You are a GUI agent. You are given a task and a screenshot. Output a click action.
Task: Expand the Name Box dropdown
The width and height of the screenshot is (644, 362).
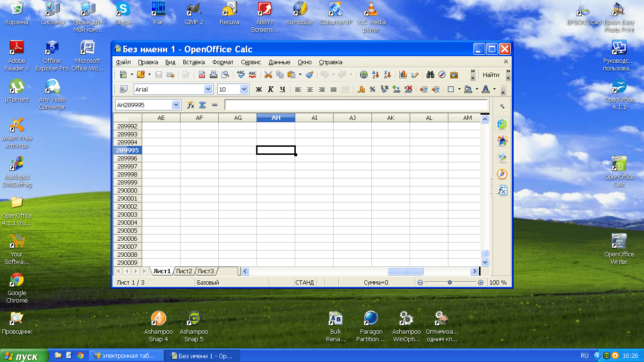176,105
